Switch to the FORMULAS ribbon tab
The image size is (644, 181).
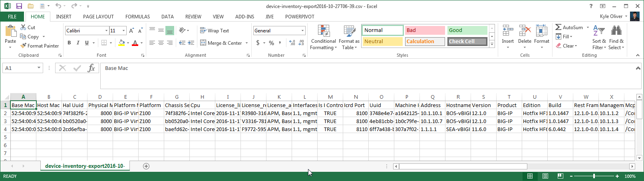tap(137, 17)
